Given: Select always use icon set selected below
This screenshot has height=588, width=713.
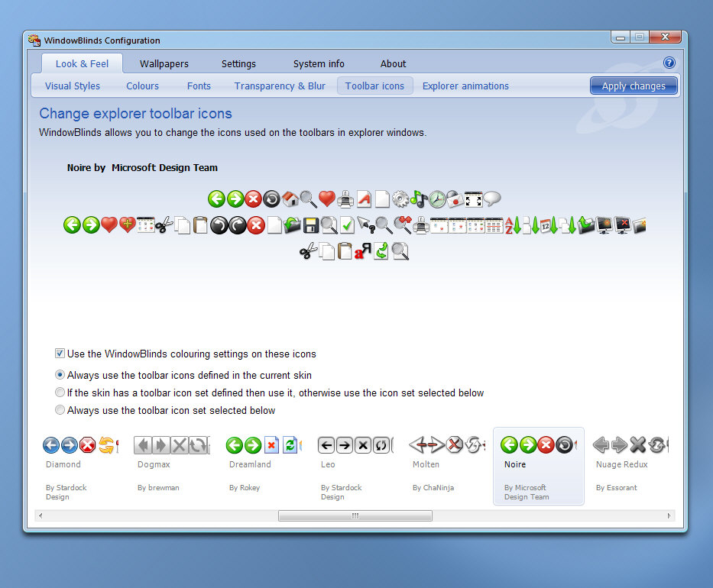Looking at the screenshot, I should click(60, 410).
